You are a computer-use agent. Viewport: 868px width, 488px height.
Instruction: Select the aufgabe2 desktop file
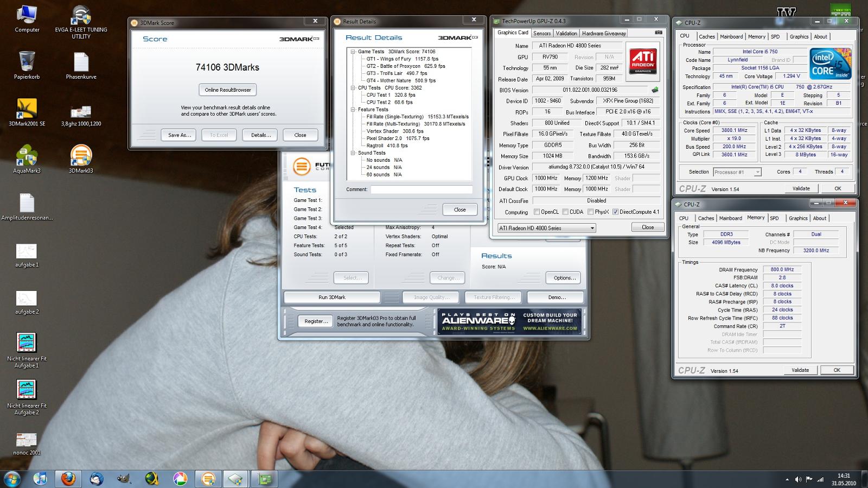27,303
